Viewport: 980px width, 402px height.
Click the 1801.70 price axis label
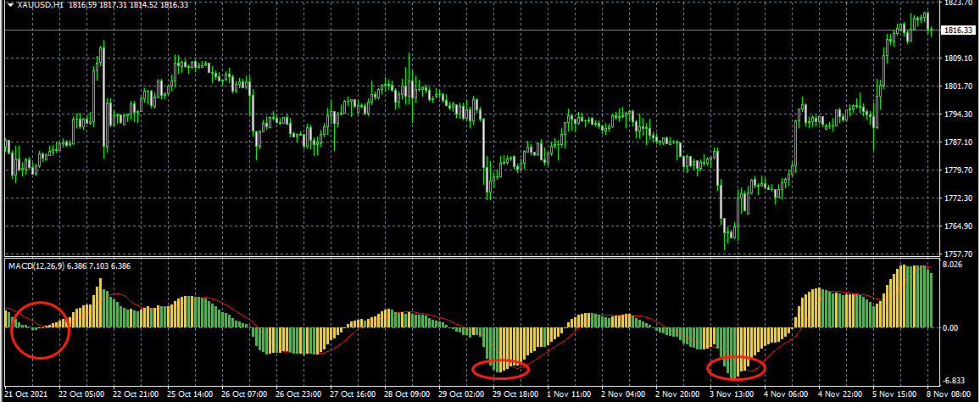click(957, 87)
